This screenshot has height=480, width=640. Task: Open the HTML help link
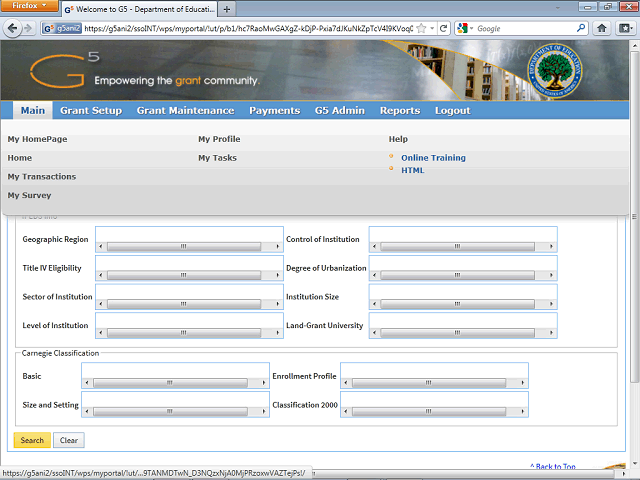413,171
